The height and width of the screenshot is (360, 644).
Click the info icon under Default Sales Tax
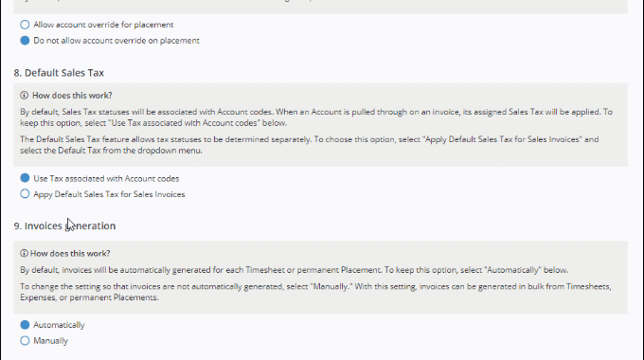(25, 96)
